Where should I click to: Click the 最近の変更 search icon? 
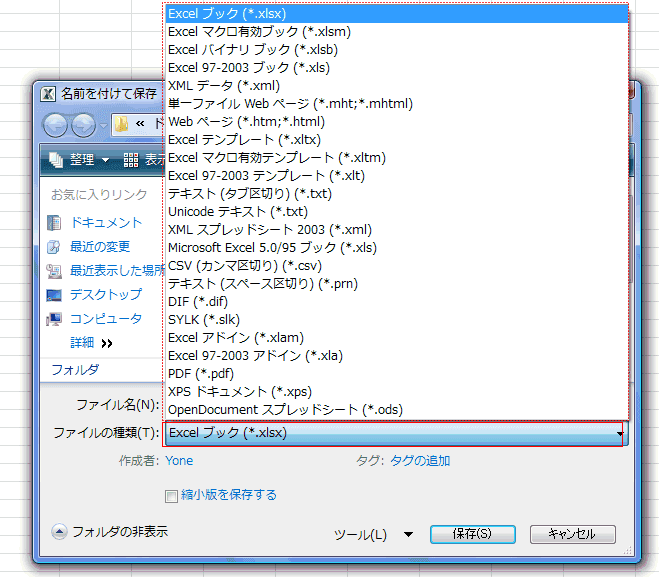pyautogui.click(x=54, y=247)
